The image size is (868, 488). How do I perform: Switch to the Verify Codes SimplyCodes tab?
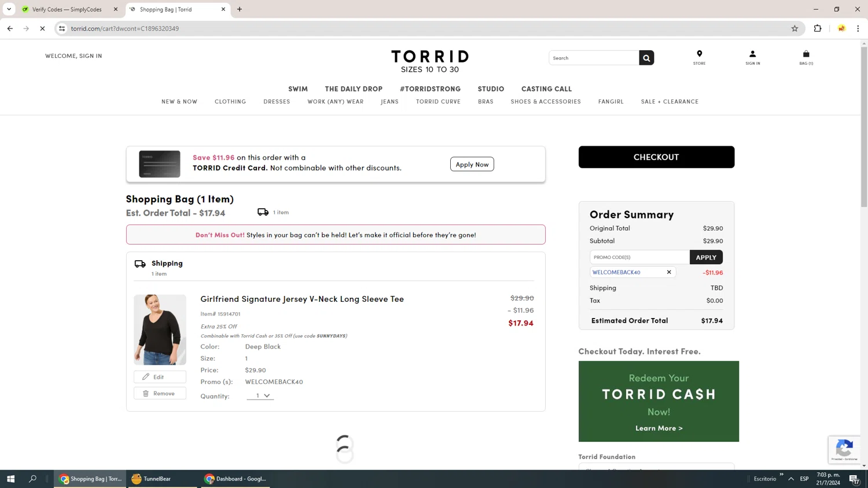[67, 9]
